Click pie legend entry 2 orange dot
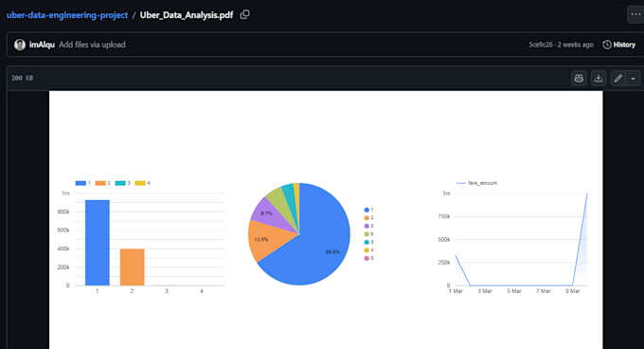644x349 pixels. pyautogui.click(x=367, y=218)
